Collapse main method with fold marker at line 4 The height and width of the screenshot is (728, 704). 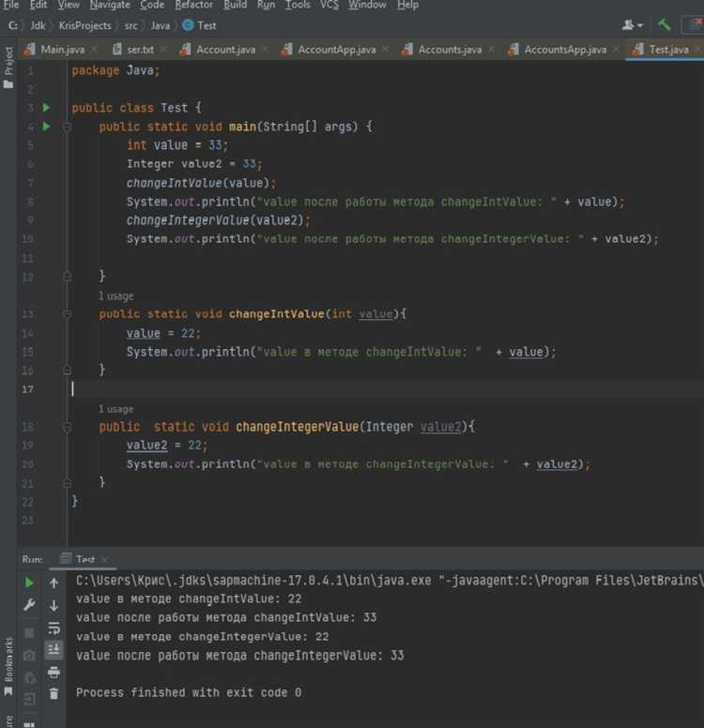pos(67,127)
